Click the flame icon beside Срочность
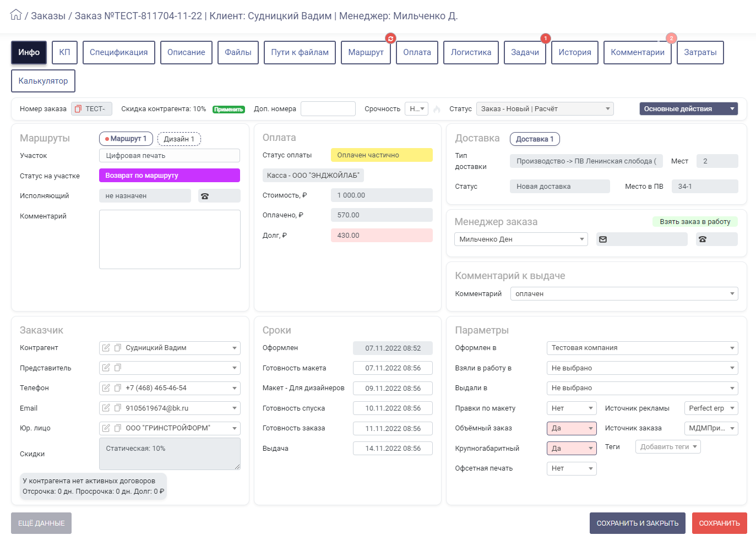 [x=437, y=109]
